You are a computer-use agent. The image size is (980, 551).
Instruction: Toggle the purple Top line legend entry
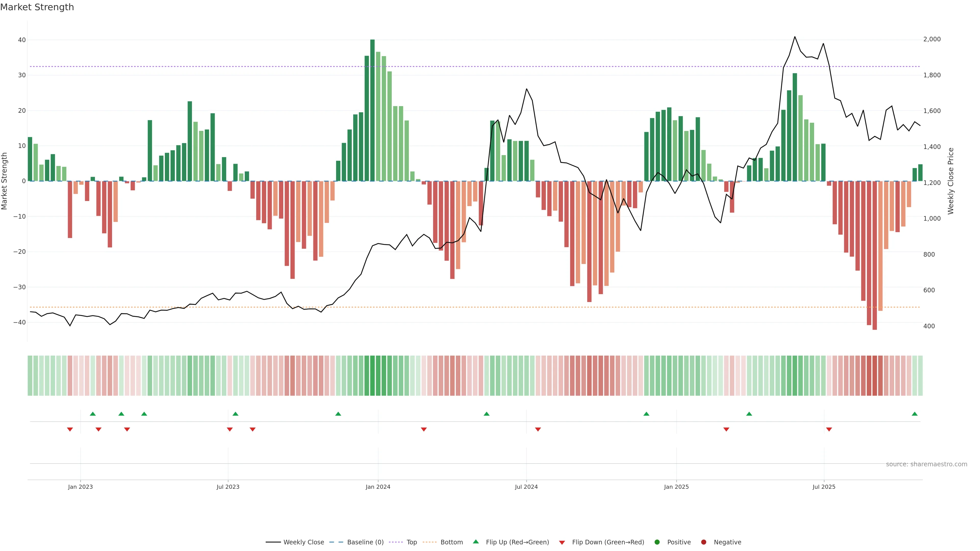[411, 542]
